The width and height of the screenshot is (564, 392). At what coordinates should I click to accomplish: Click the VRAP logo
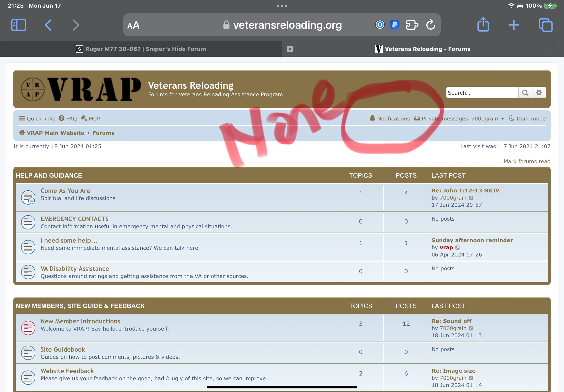[81, 89]
